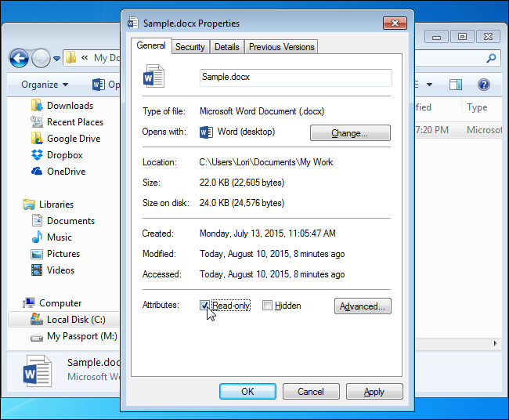
Task: Click the Change... button for Opens with
Action: tap(350, 133)
